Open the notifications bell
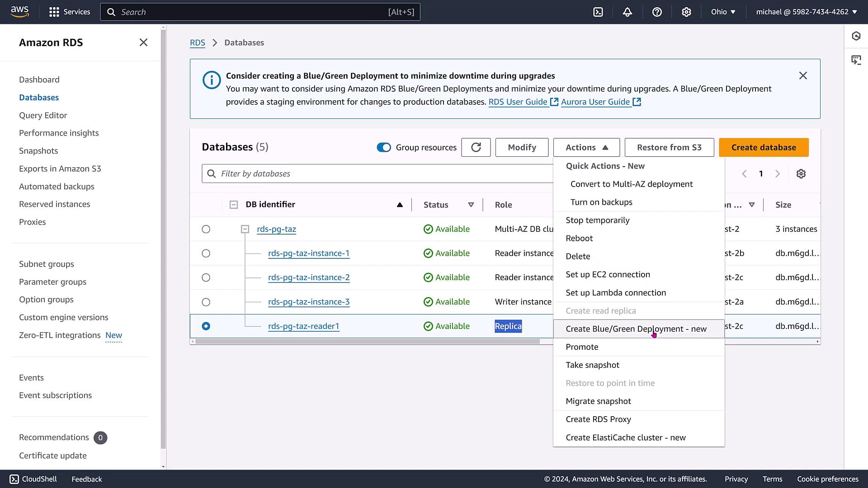This screenshot has height=488, width=868. (627, 12)
